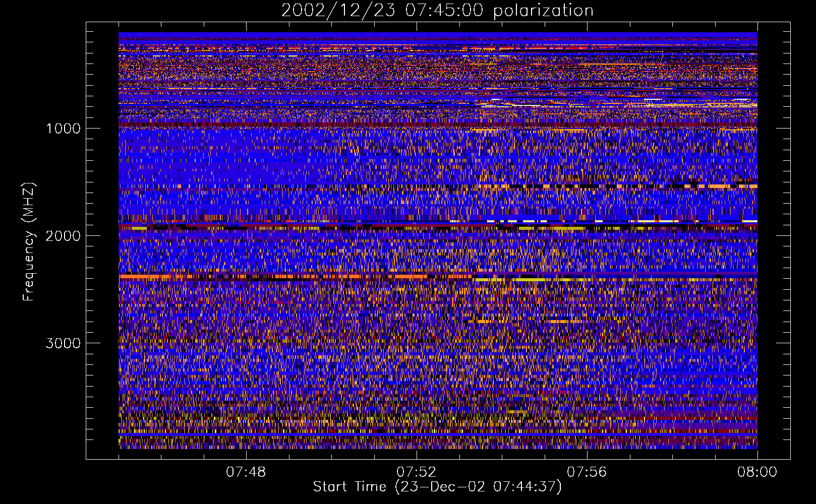Click the 'Start Time (23-Dec-02 07:44:37)' label
The width and height of the screenshot is (816, 504).
coord(437,487)
